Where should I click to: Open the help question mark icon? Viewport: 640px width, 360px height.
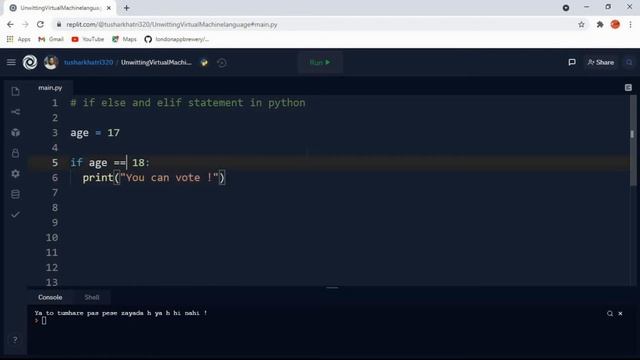pyautogui.click(x=15, y=340)
